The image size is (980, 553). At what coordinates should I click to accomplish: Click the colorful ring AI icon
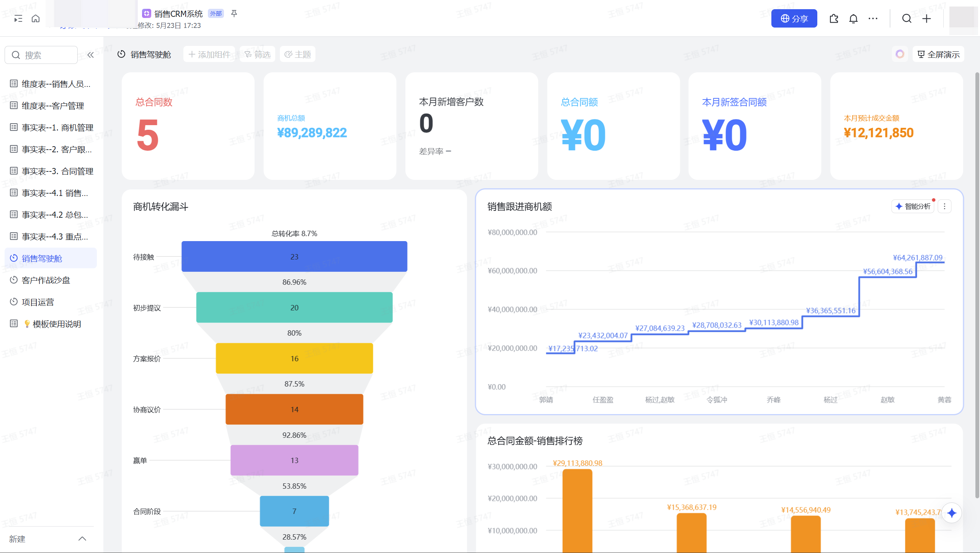click(900, 54)
